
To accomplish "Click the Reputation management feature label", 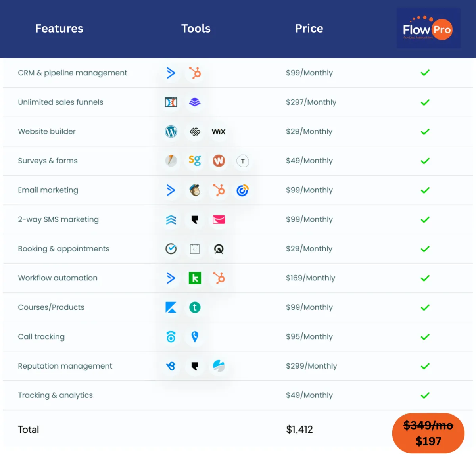I will pos(65,366).
